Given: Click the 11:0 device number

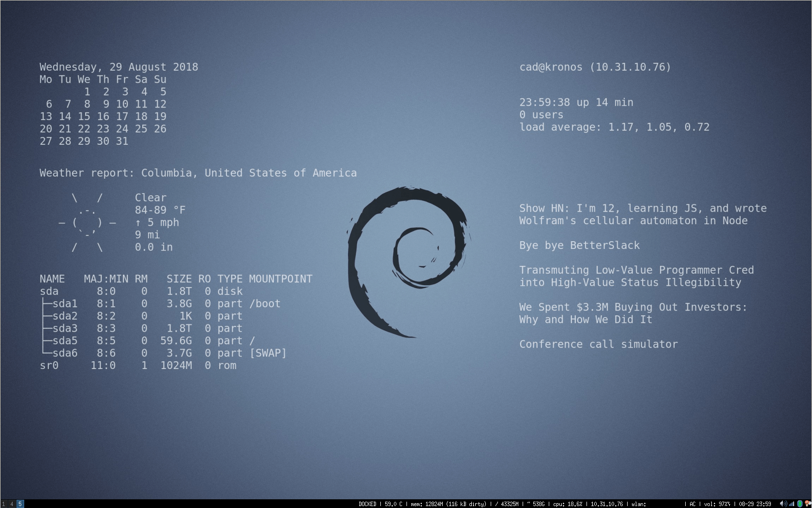Looking at the screenshot, I should [x=103, y=366].
